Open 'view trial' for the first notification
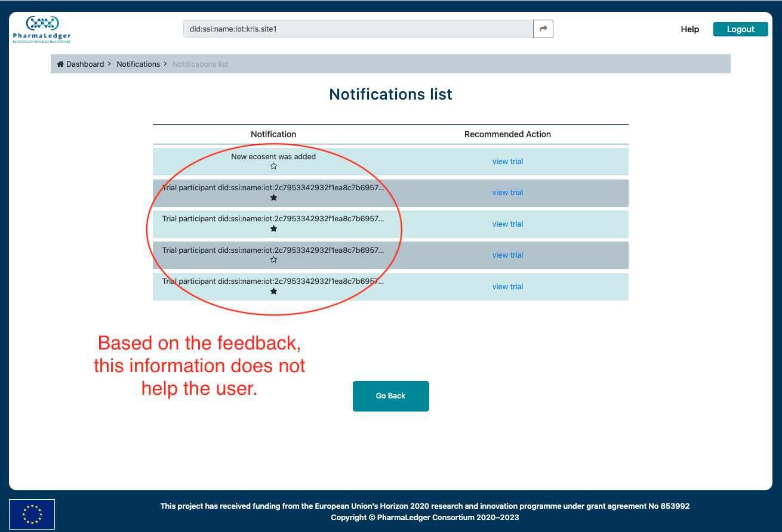Screen dimensions: 782x532 click(507, 161)
